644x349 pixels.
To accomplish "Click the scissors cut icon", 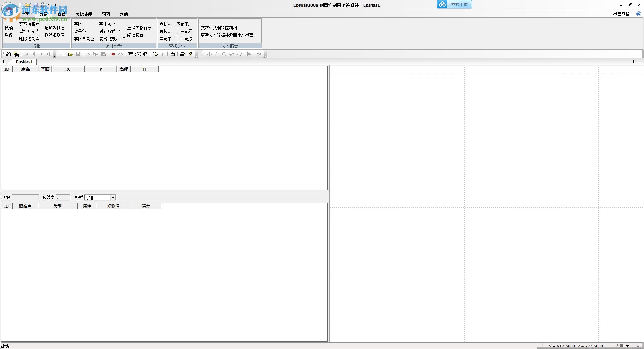I will click(x=88, y=54).
